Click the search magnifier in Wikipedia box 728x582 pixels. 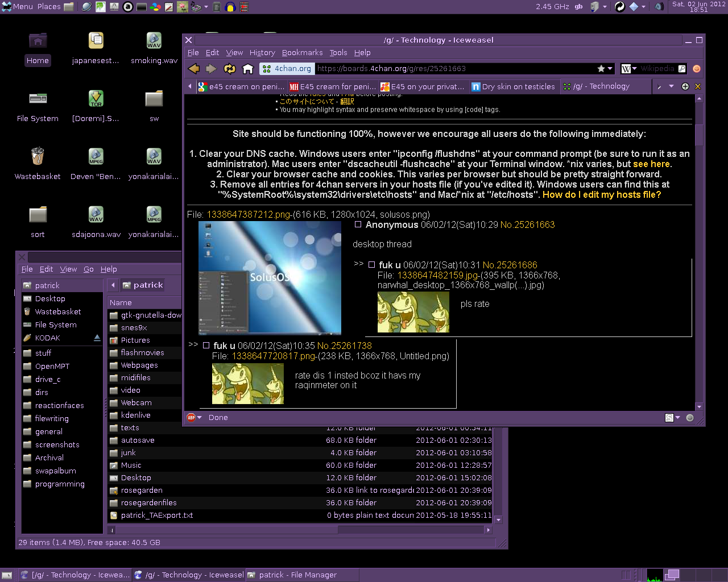click(x=682, y=69)
